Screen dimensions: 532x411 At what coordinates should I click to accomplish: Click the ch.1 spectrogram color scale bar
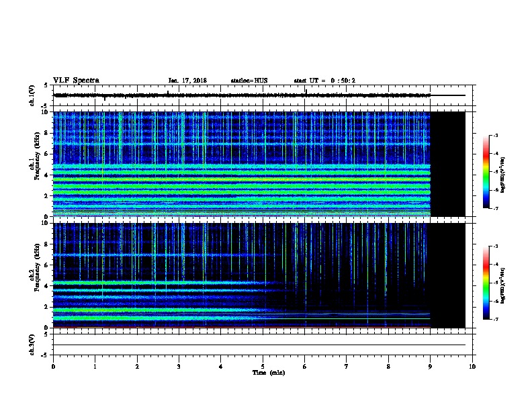click(486, 172)
